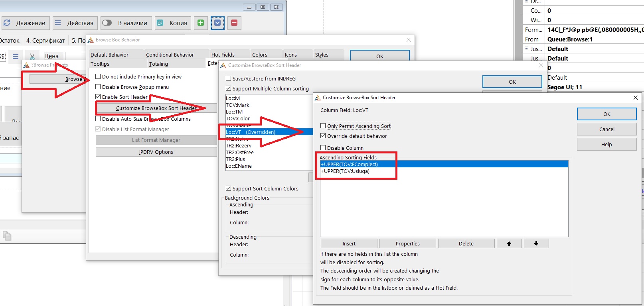The height and width of the screenshot is (306, 644).
Task: Check Only Permit Ascending Sort
Action: [x=323, y=126]
